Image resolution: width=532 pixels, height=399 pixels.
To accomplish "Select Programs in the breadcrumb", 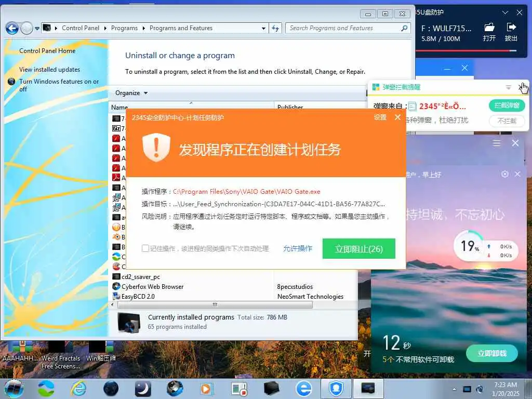I will coord(124,28).
